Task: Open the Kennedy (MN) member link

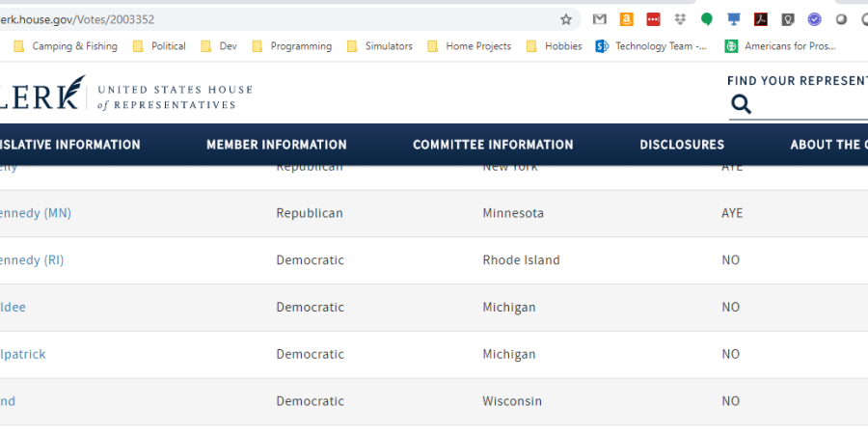Action: 36,214
